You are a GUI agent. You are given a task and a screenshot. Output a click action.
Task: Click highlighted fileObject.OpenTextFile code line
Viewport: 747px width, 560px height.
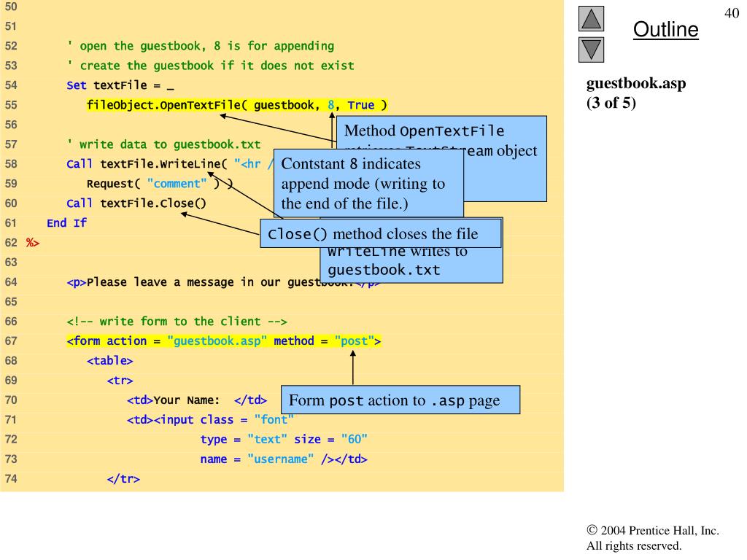237,105
